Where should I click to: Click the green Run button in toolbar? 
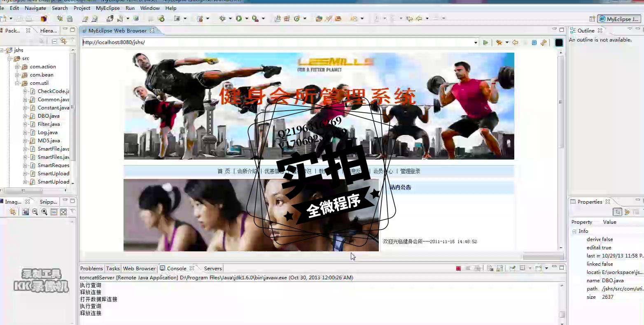[239, 19]
